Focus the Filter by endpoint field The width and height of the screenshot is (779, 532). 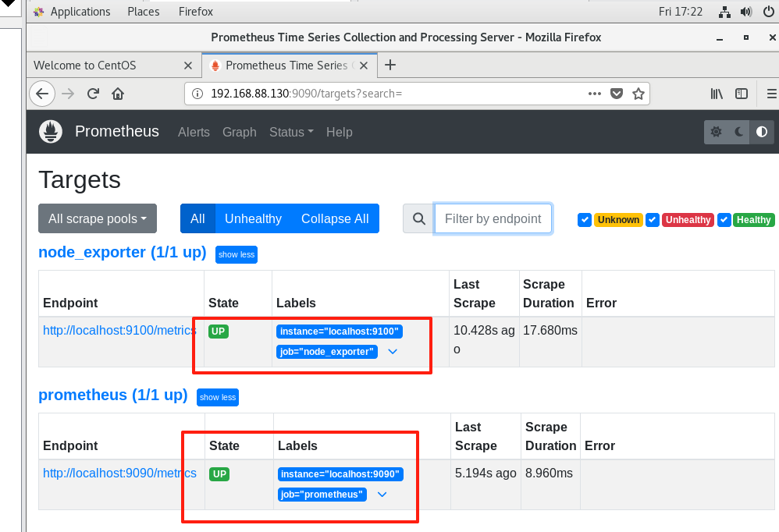tap(493, 218)
